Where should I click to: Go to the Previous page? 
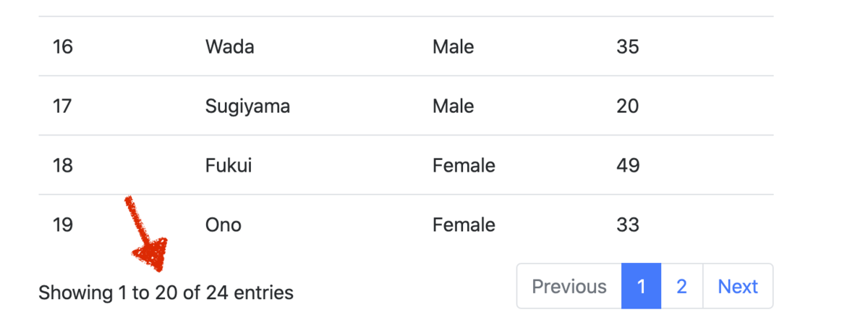pos(569,286)
